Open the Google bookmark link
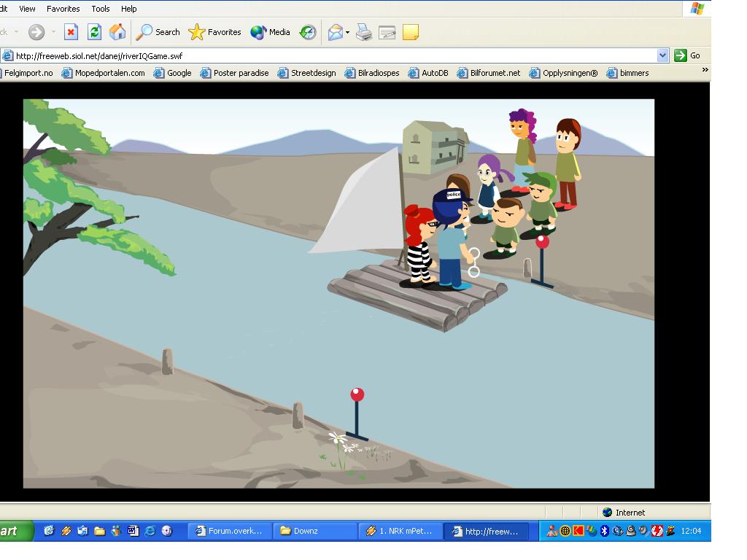 point(172,73)
